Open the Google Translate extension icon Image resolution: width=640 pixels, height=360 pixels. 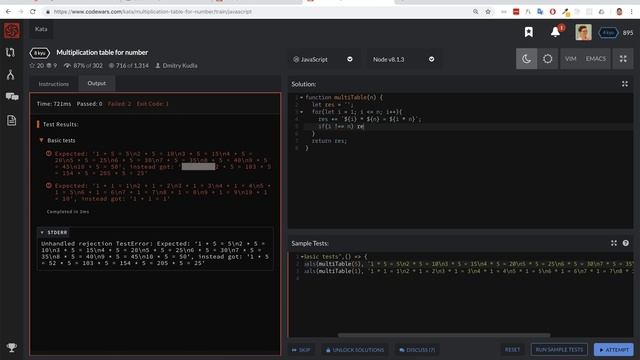pyautogui.click(x=540, y=12)
